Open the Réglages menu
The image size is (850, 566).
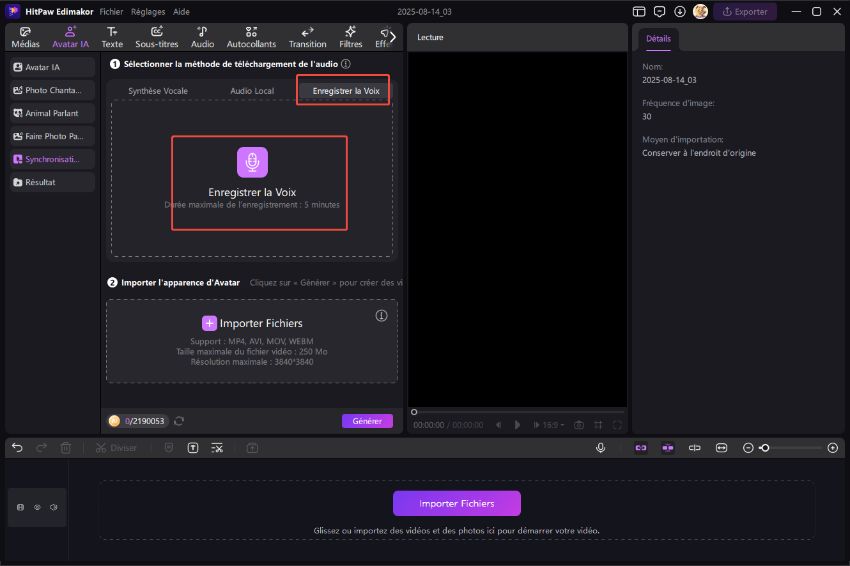pos(148,11)
